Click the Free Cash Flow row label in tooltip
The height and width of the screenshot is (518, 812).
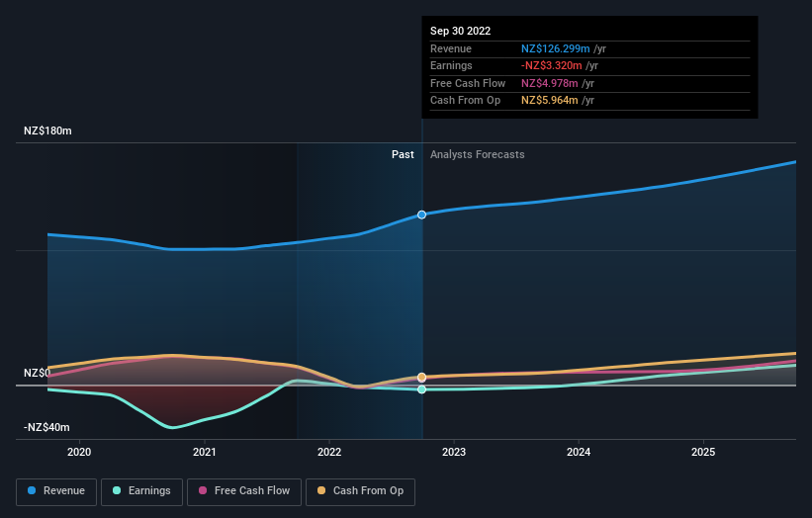pos(468,83)
